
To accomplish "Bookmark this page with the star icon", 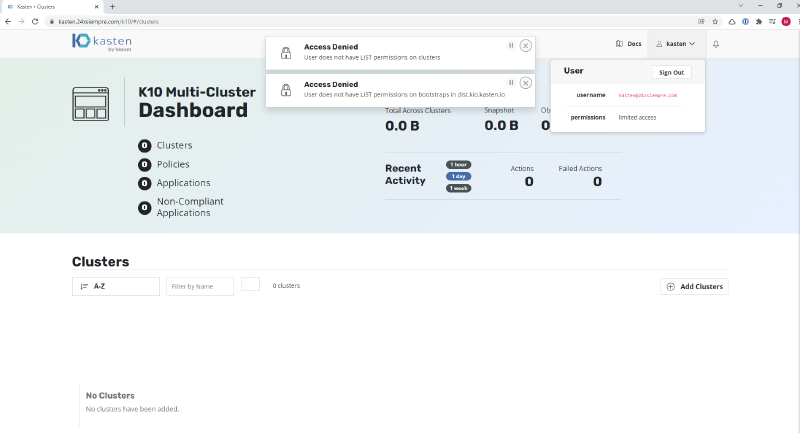I will pos(715,21).
